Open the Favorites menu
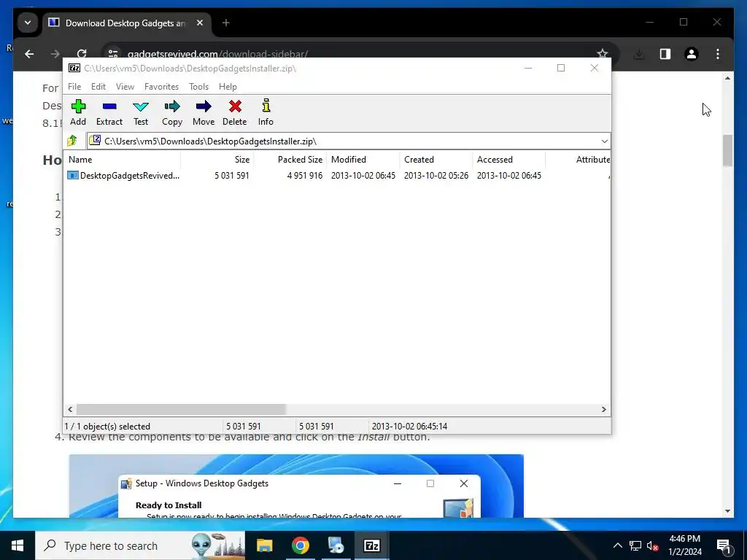Image resolution: width=747 pixels, height=560 pixels. tap(161, 87)
